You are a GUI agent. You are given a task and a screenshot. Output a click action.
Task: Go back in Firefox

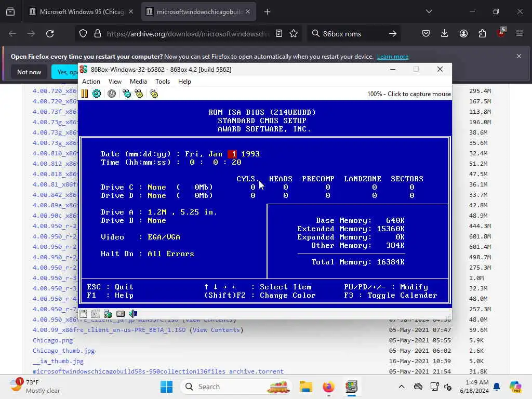click(12, 34)
